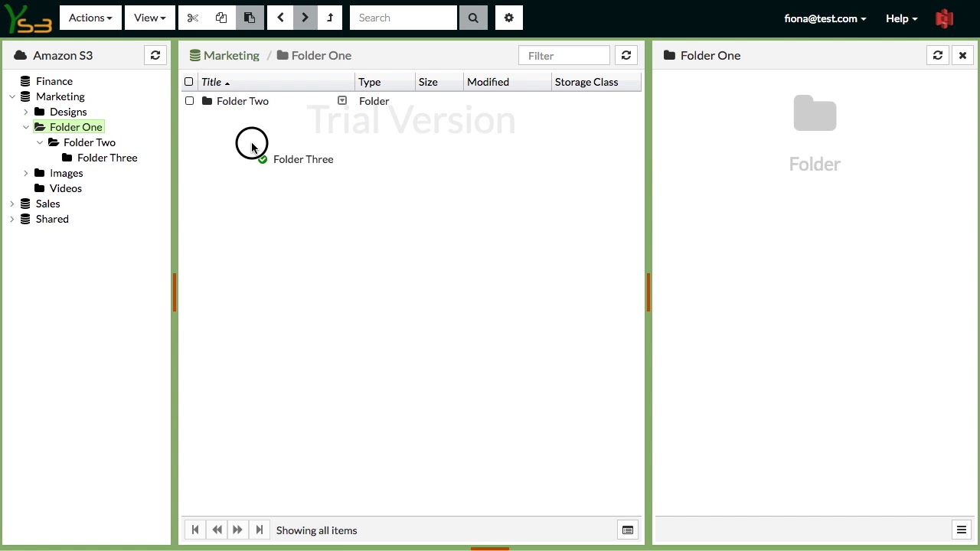Select Folder Two in the tree
The image size is (980, 551).
(90, 142)
